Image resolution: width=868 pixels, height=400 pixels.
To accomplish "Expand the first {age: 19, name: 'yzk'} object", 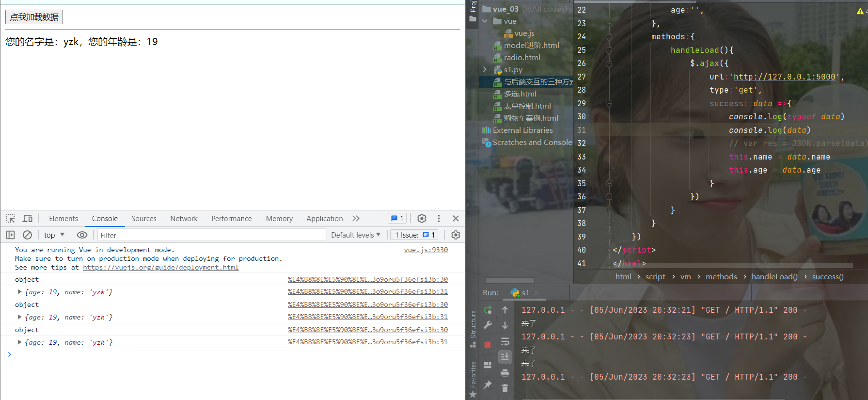I will pyautogui.click(x=19, y=292).
